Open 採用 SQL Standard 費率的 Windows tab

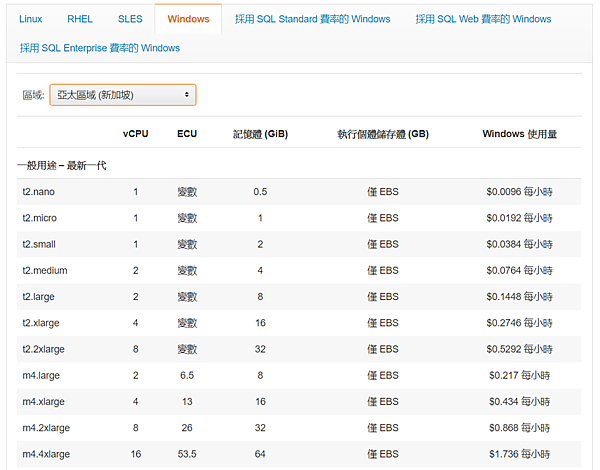click(x=313, y=19)
